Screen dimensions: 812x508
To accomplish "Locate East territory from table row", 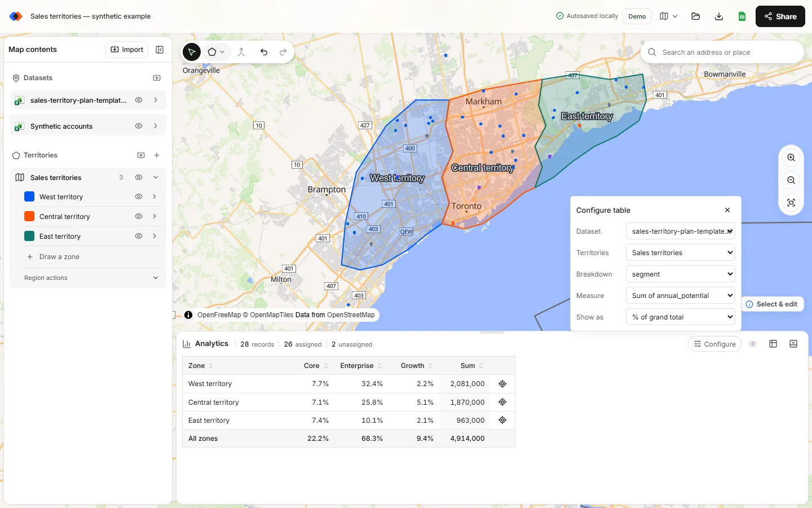I will (502, 420).
